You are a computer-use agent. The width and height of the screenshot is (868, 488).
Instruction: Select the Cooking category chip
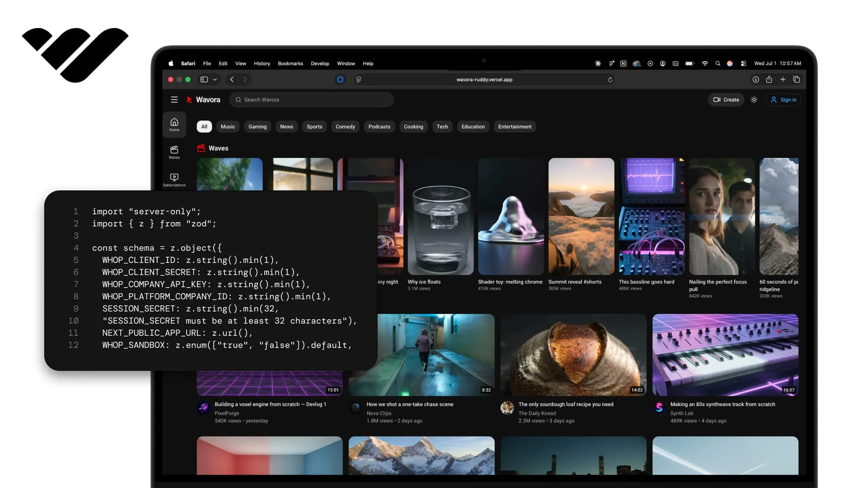(x=413, y=127)
